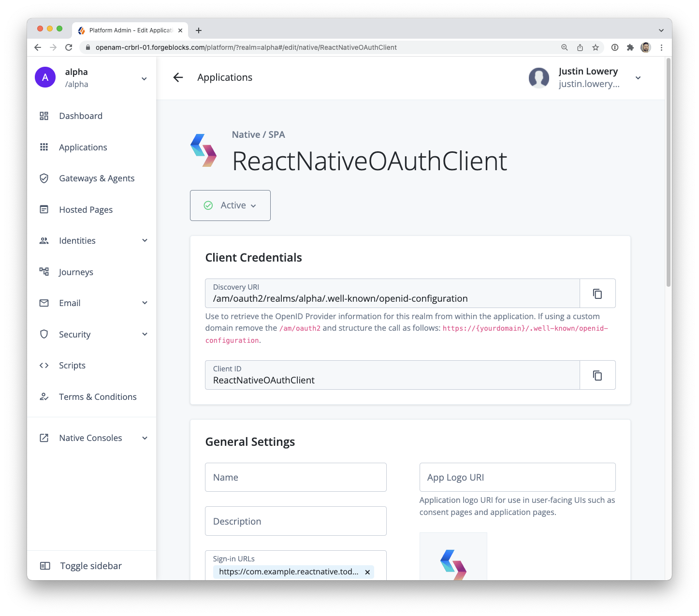The image size is (699, 616).
Task: Click the browser share icon
Action: click(580, 47)
